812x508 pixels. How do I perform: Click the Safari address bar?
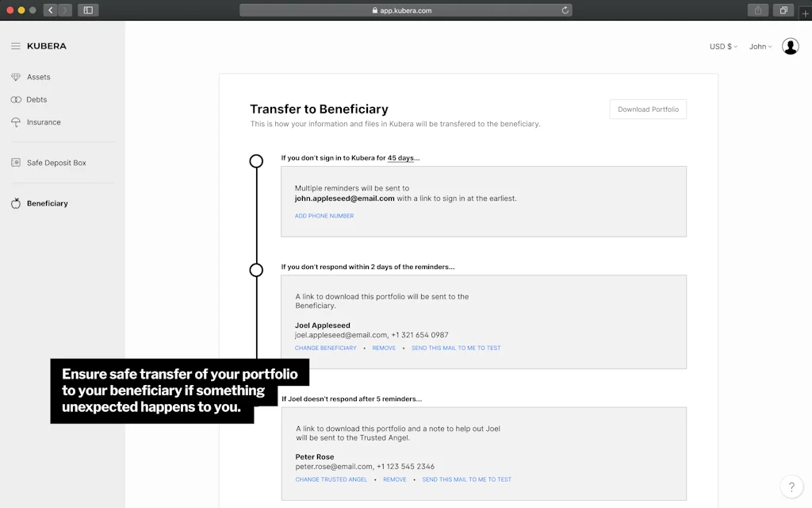[405, 10]
